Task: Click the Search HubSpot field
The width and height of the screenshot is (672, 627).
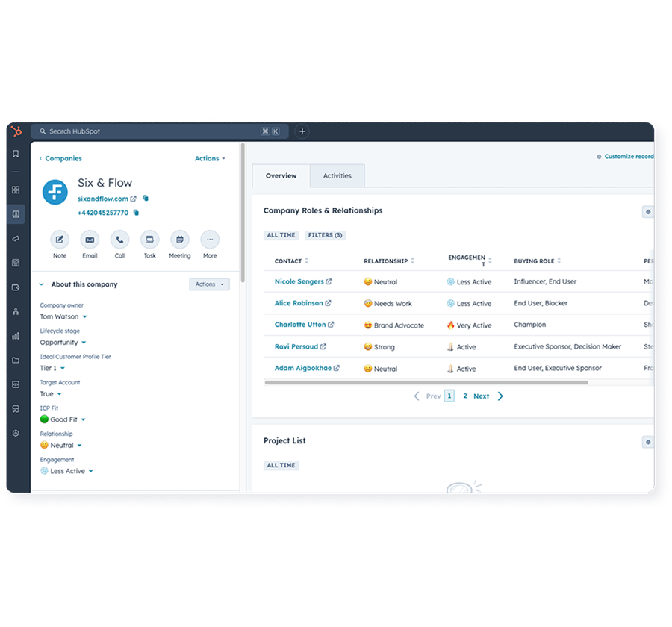Action: coord(160,131)
